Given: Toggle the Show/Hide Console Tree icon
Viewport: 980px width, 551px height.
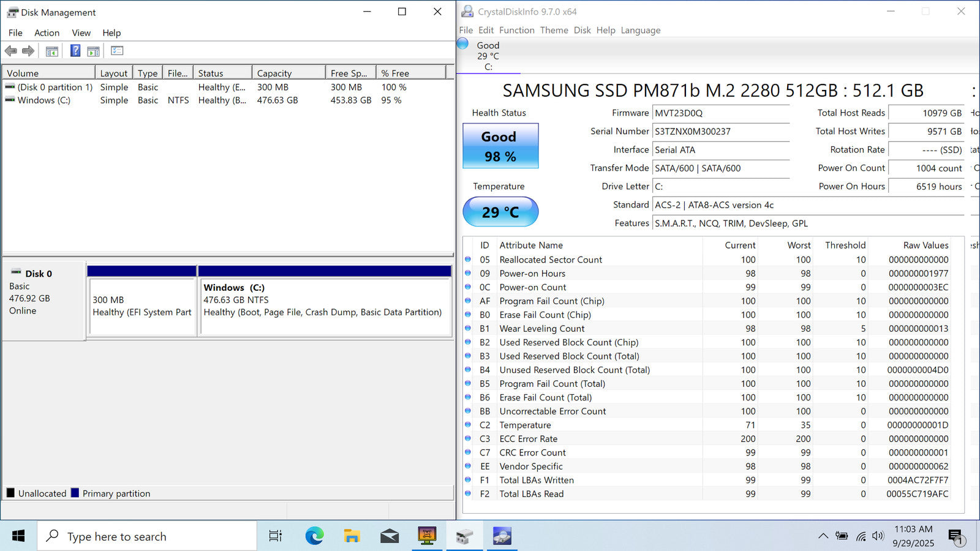Looking at the screenshot, I should pos(52,51).
